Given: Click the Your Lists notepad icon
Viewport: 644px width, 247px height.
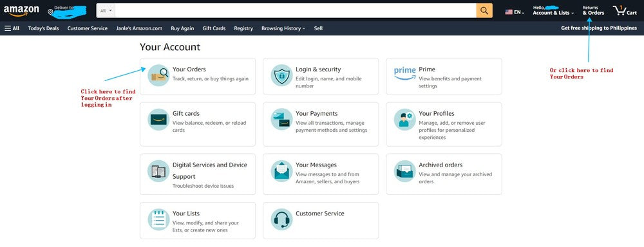Looking at the screenshot, I should pos(158,219).
